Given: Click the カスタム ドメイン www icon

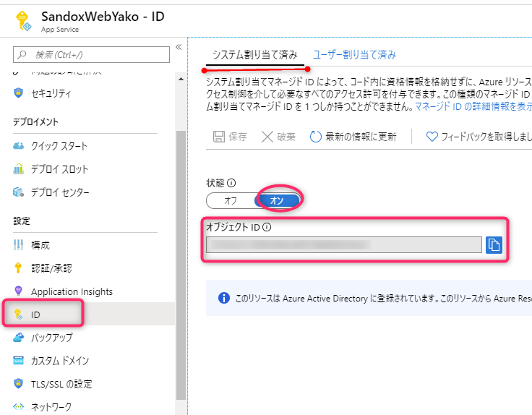Looking at the screenshot, I should [18, 360].
